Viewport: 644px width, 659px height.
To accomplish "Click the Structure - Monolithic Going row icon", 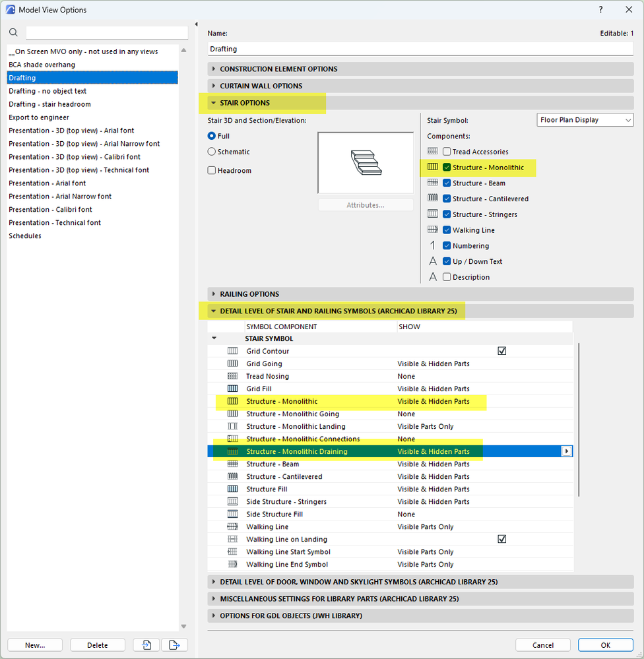I will click(x=232, y=414).
